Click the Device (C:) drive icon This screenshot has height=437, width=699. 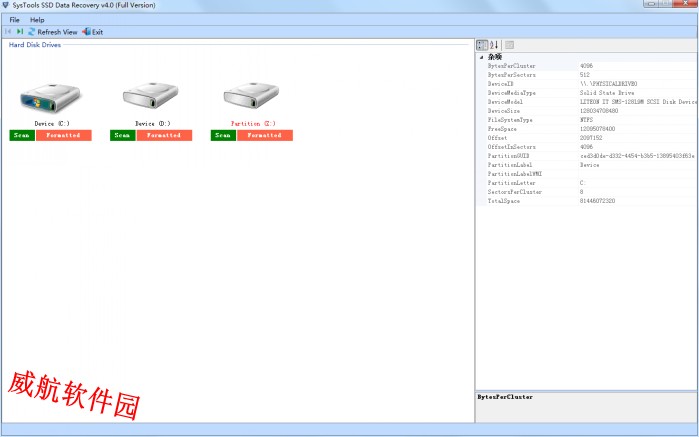coord(50,97)
